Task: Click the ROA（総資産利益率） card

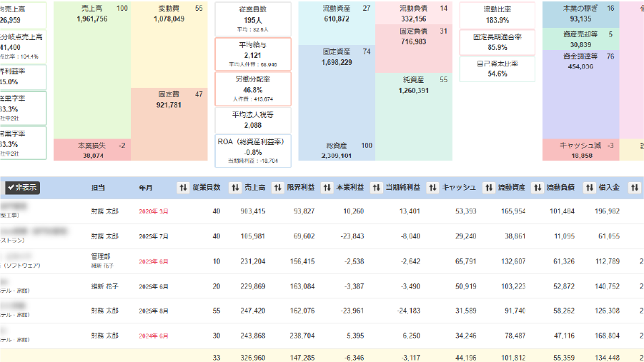Action: 253,151
